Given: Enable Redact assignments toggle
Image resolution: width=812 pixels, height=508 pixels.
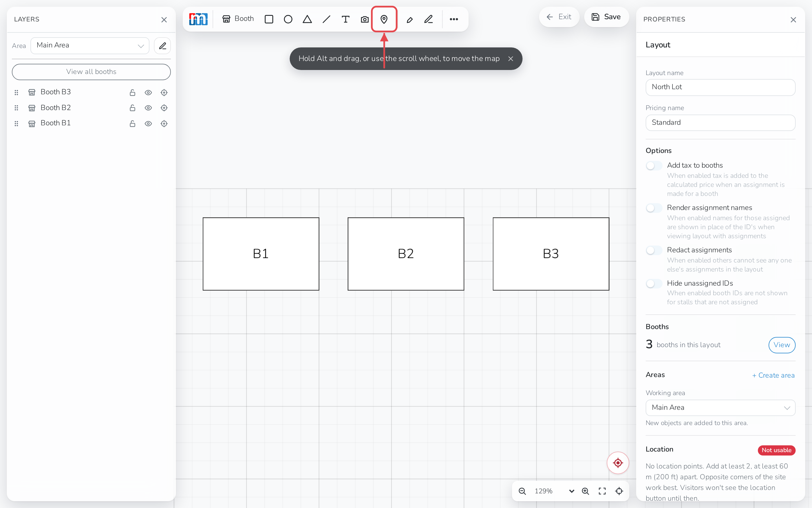Looking at the screenshot, I should click(x=654, y=250).
